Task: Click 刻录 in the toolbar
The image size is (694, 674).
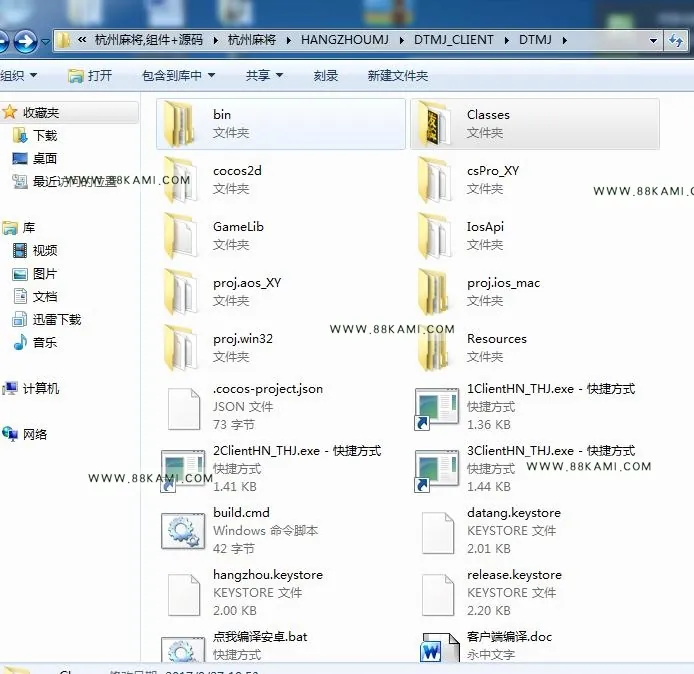Action: pyautogui.click(x=326, y=76)
